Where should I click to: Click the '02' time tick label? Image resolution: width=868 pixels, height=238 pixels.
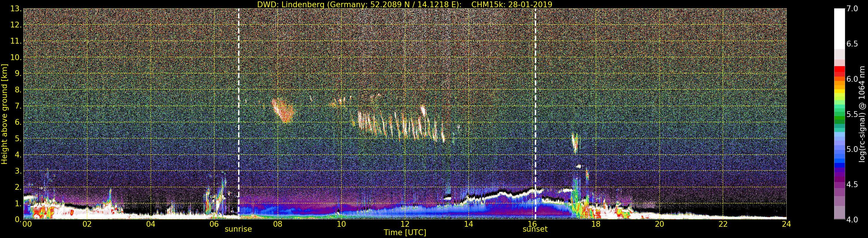pos(87,224)
